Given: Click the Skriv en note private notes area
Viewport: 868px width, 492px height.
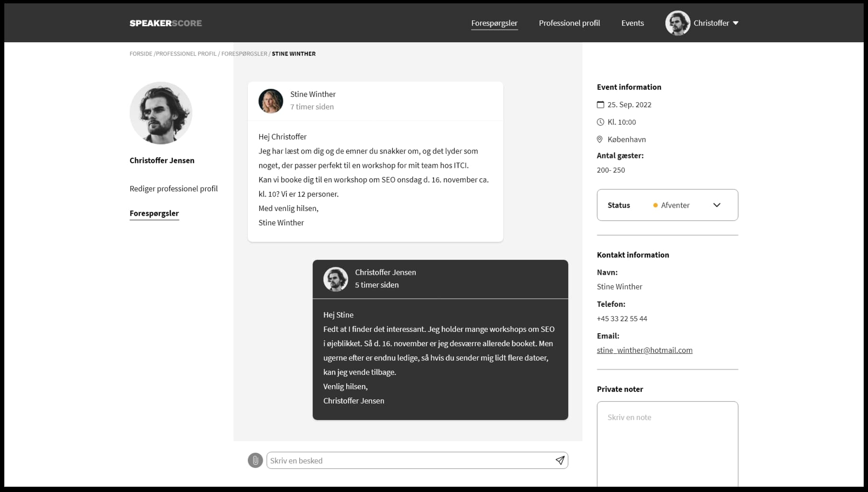Looking at the screenshot, I should [667, 432].
